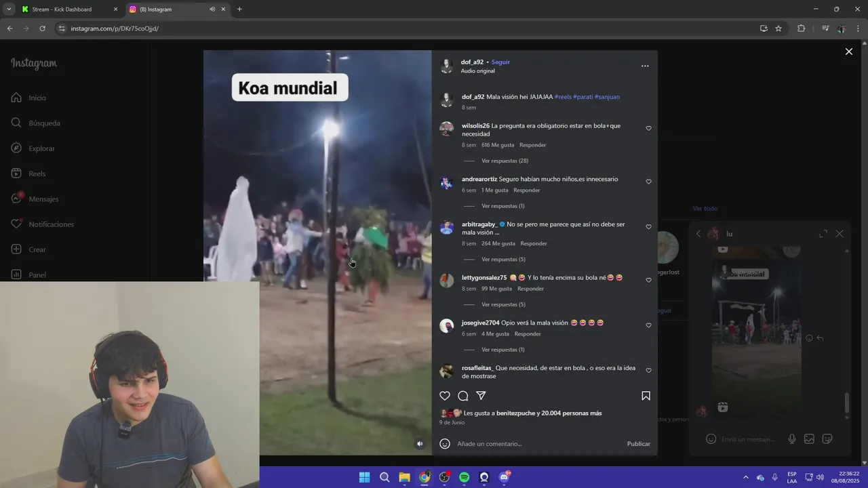This screenshot has height=488, width=868.
Task: Click the back chevron in the lu chat
Action: (x=698, y=234)
